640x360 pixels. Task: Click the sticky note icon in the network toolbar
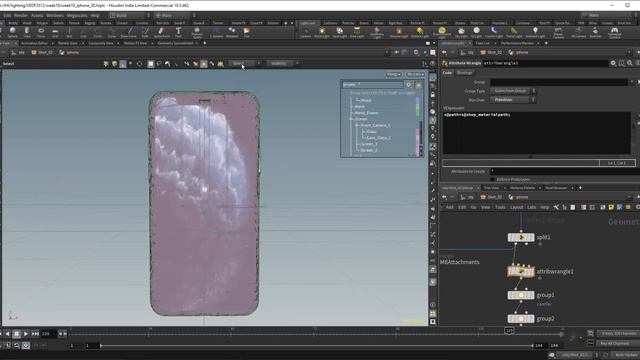click(611, 207)
